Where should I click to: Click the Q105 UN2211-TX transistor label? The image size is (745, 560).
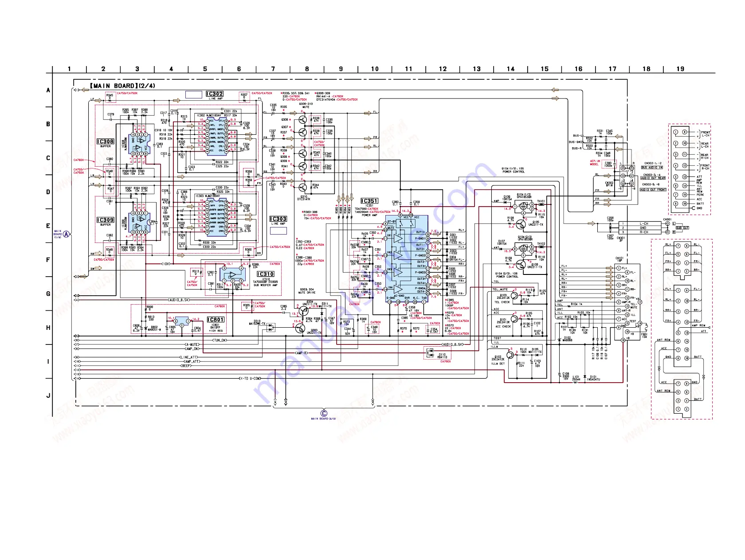coord(536,223)
